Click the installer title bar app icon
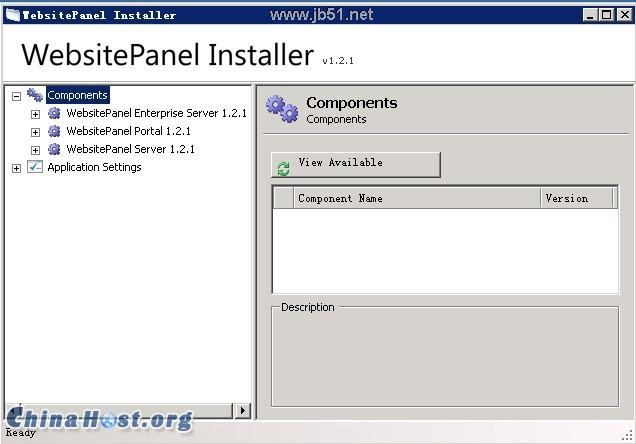Screen dimensions: 636x444 pos(12,15)
